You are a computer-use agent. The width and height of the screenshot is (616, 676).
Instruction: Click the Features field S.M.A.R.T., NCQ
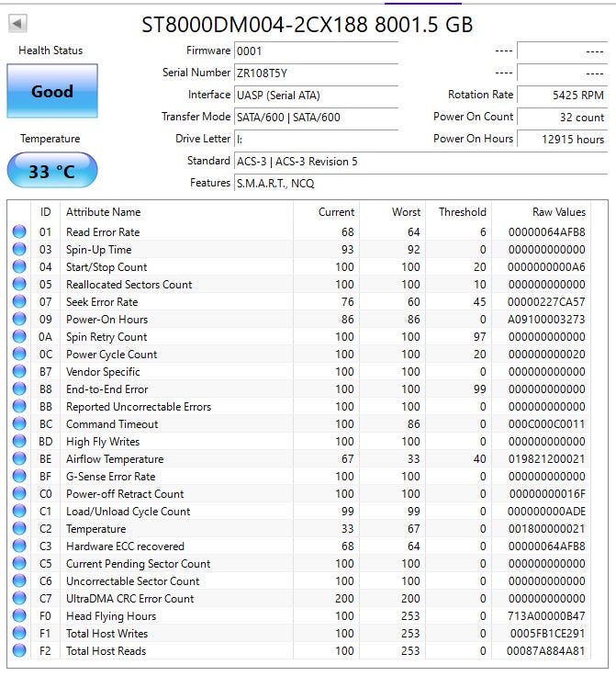pyautogui.click(x=420, y=183)
